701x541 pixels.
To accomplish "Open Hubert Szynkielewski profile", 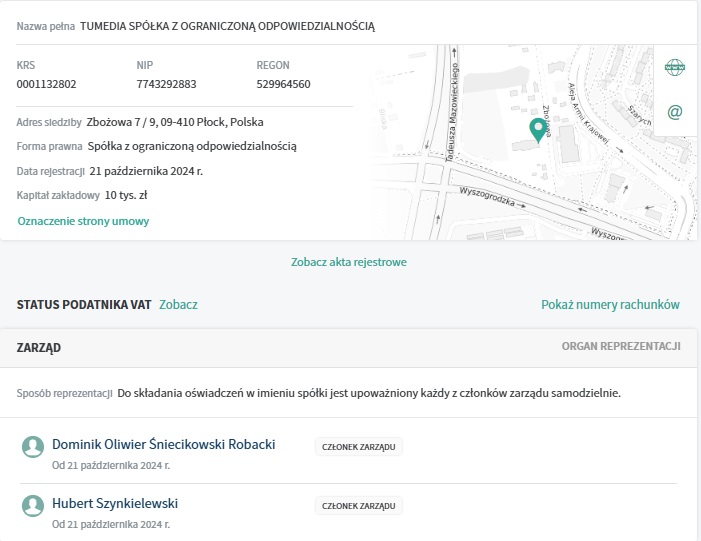I will pos(115,503).
